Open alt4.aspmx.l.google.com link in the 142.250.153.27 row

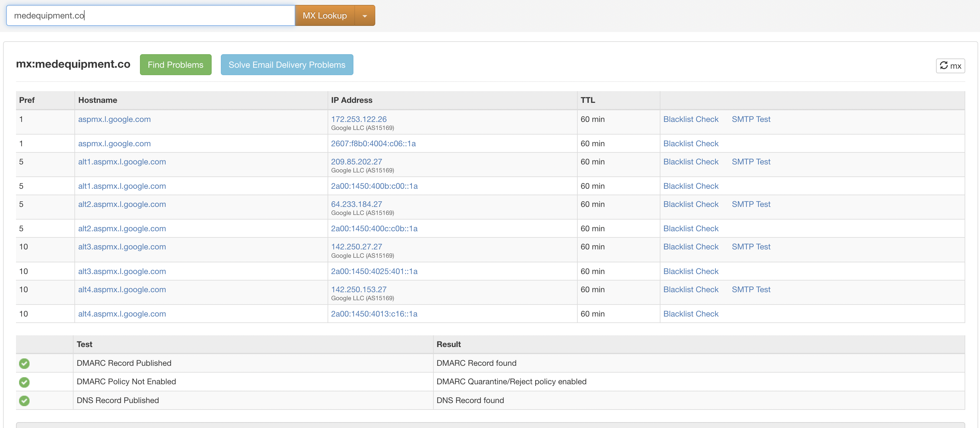122,289
